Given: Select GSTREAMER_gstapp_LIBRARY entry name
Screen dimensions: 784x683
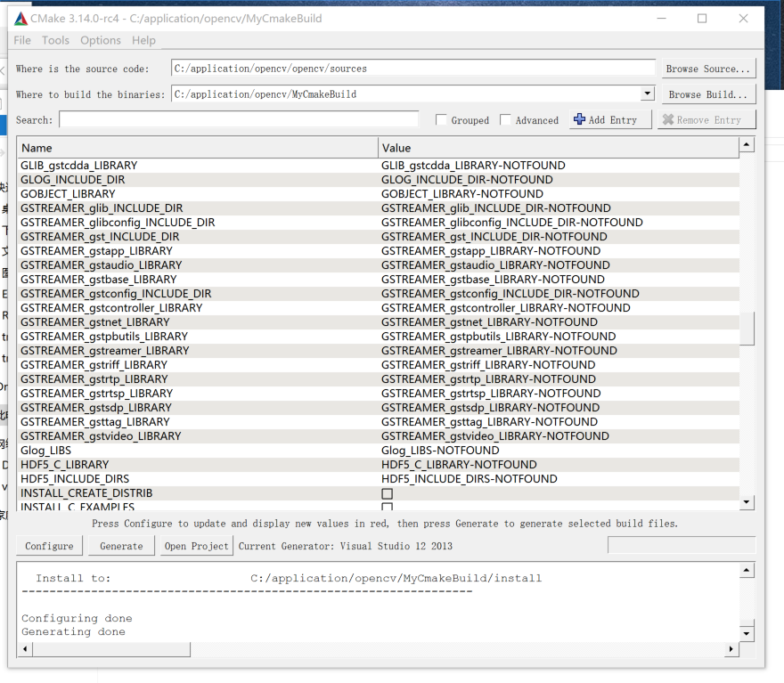Looking at the screenshot, I should (96, 251).
